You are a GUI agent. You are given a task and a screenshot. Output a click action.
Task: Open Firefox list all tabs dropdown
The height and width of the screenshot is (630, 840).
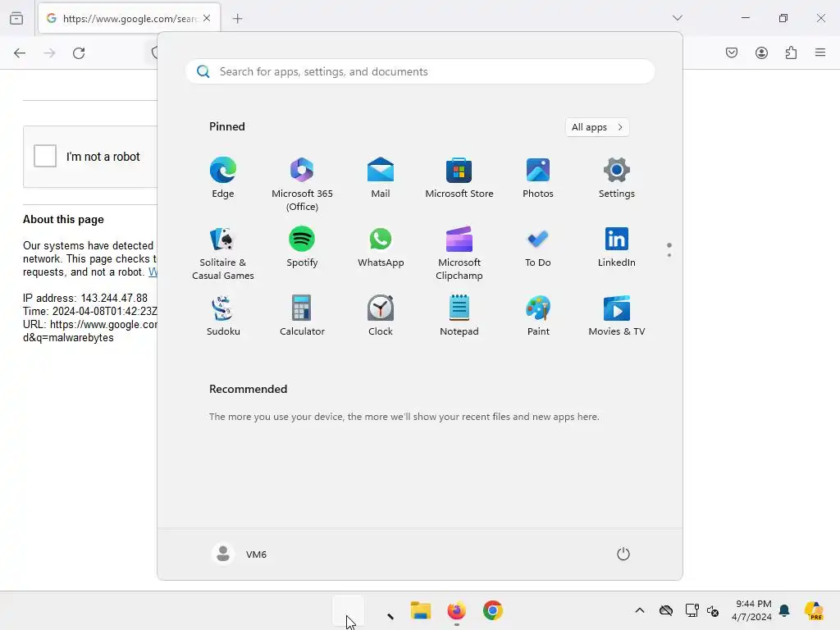(677, 18)
